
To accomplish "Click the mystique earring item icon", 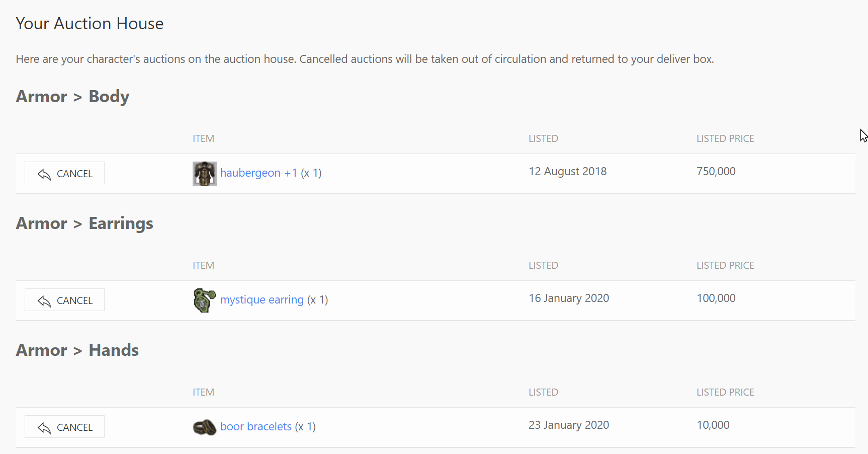I will pyautogui.click(x=205, y=300).
